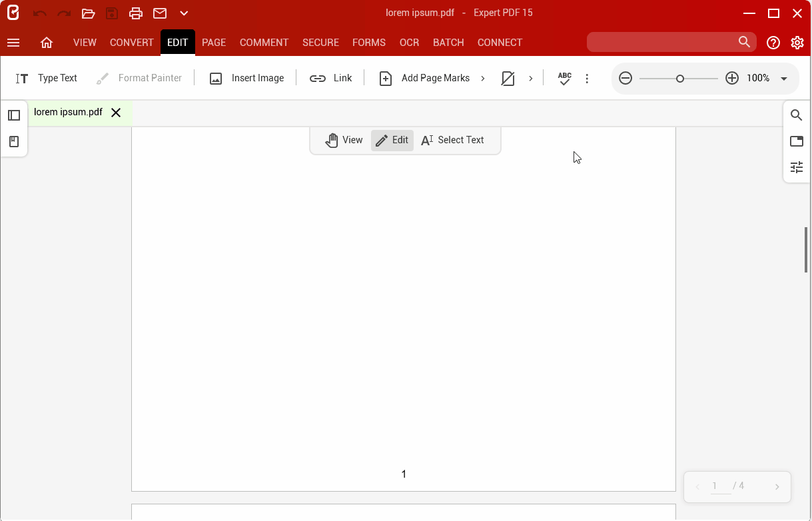The image size is (812, 521).
Task: Close the lorem ipsum.pdf tab
Action: [116, 113]
